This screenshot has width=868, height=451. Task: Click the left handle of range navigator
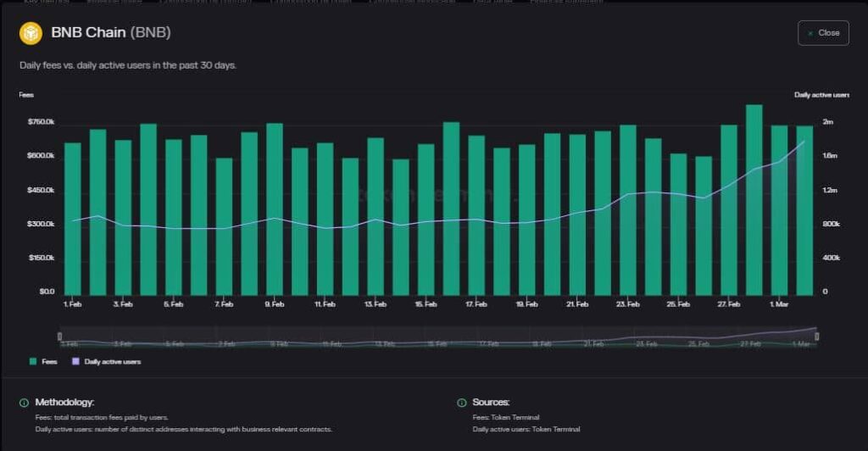tap(59, 337)
